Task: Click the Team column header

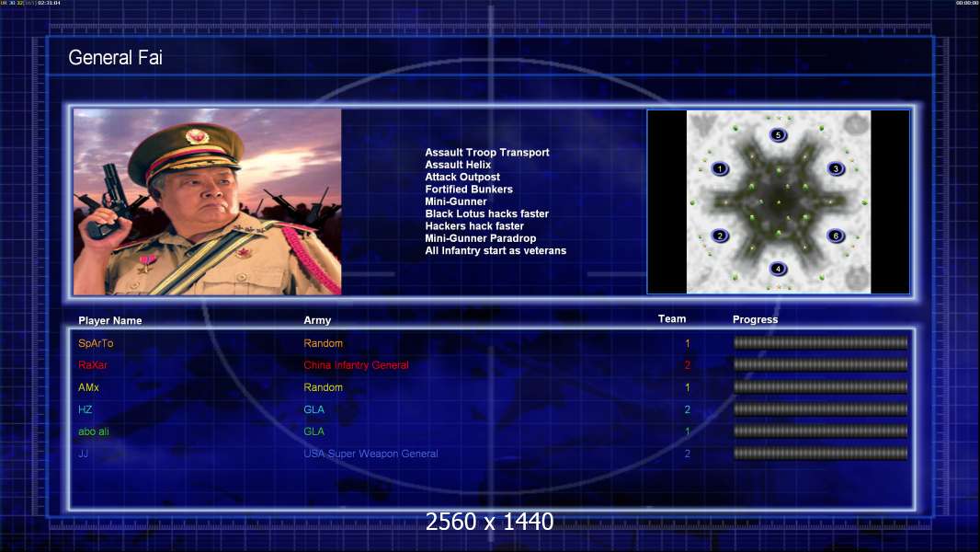Action: pos(672,319)
